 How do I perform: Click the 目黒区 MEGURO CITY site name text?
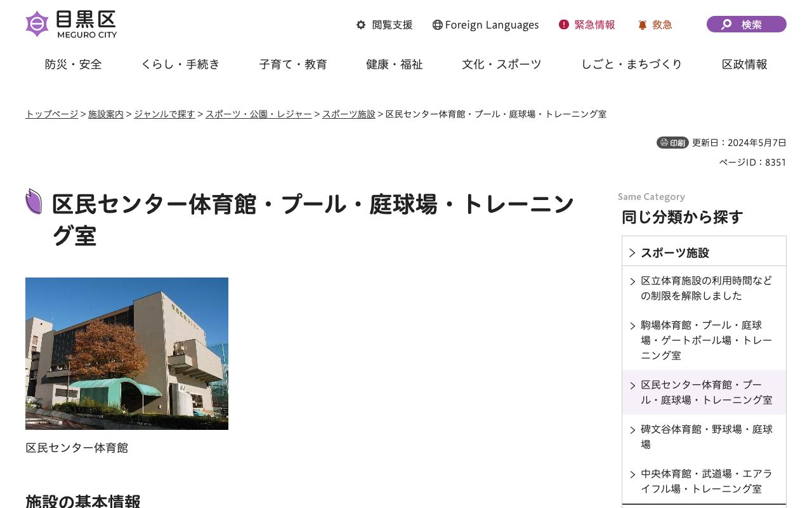click(x=87, y=25)
